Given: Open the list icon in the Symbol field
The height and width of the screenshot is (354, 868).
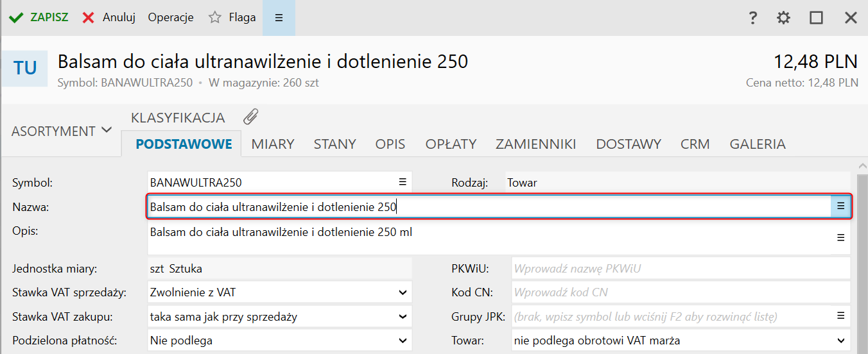Looking at the screenshot, I should tap(403, 181).
